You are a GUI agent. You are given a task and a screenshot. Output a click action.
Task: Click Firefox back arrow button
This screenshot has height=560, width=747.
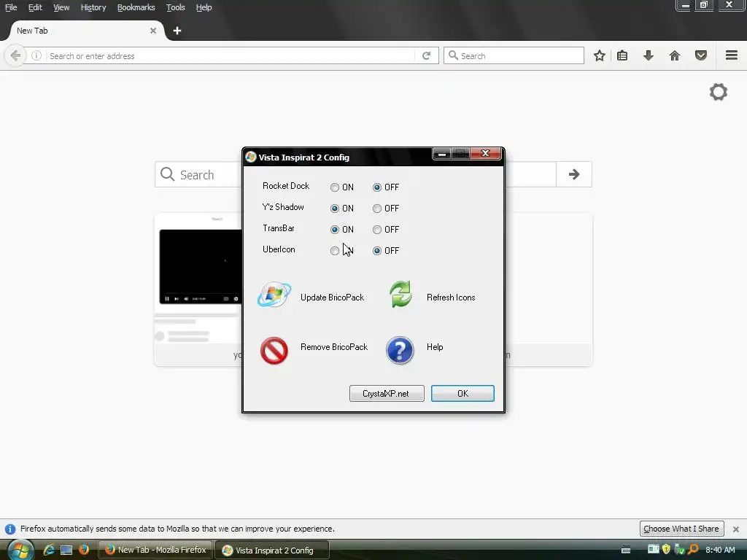point(15,55)
